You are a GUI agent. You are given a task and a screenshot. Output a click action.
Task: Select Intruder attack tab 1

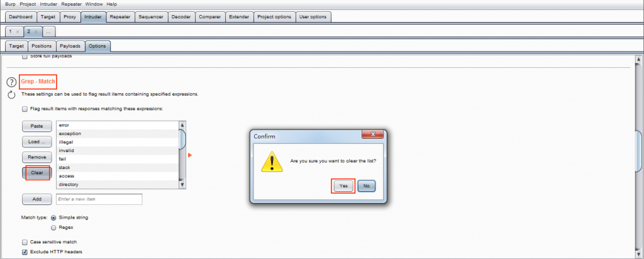10,31
